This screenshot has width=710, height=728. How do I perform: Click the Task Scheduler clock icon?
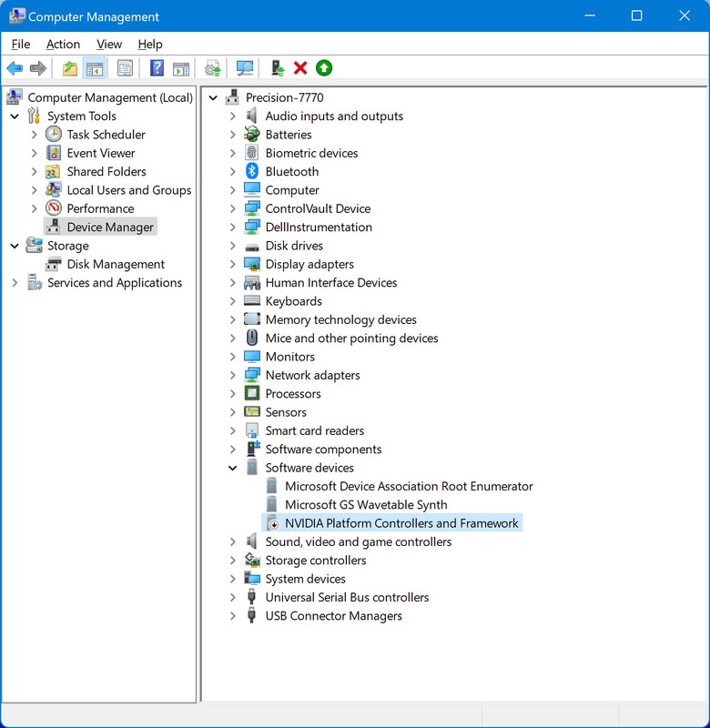point(54,134)
